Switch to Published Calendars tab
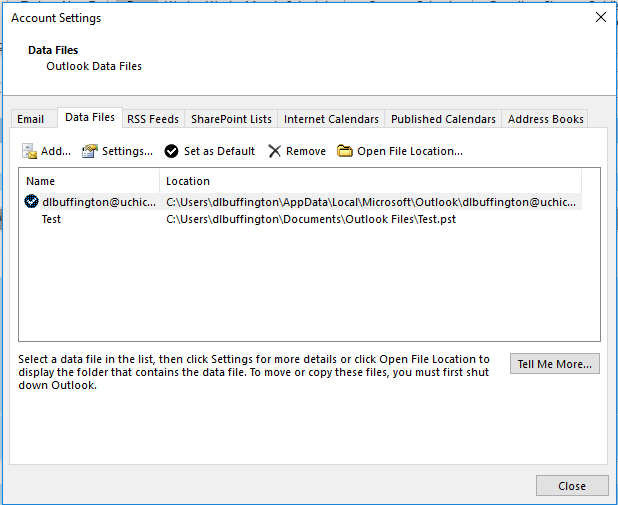618x505 pixels. 443,119
